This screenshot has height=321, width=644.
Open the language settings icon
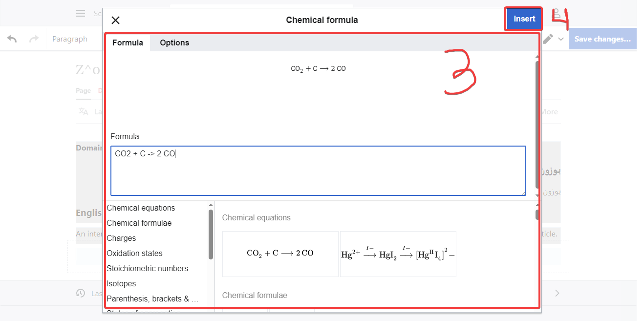pyautogui.click(x=84, y=112)
